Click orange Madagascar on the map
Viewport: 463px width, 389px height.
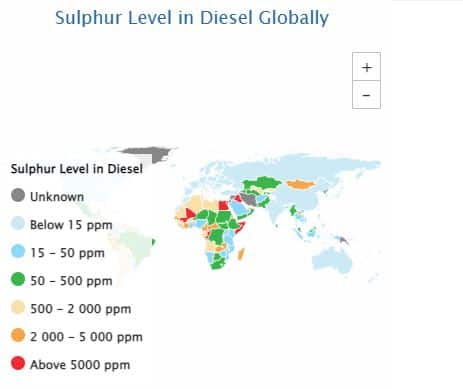(242, 254)
